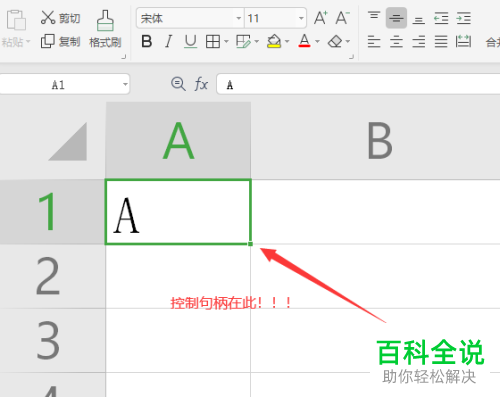The width and height of the screenshot is (500, 397).
Task: Select row 3 header
Action: 52,340
